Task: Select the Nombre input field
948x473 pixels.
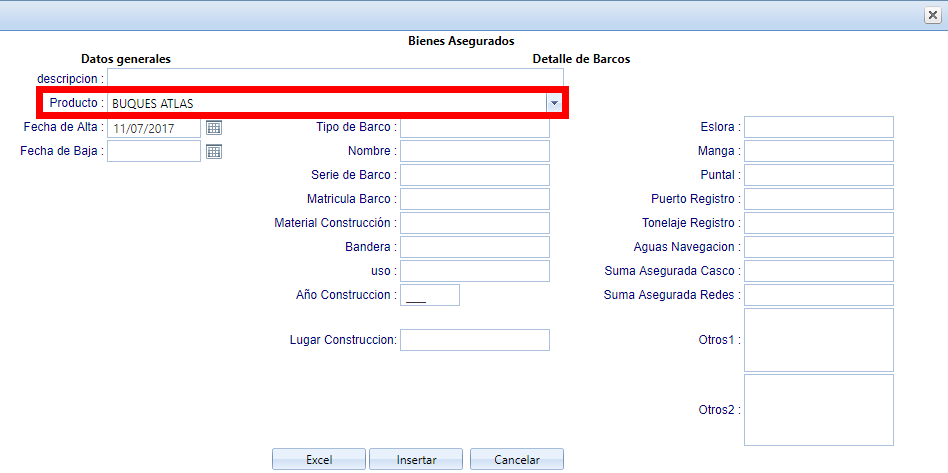Action: [474, 151]
